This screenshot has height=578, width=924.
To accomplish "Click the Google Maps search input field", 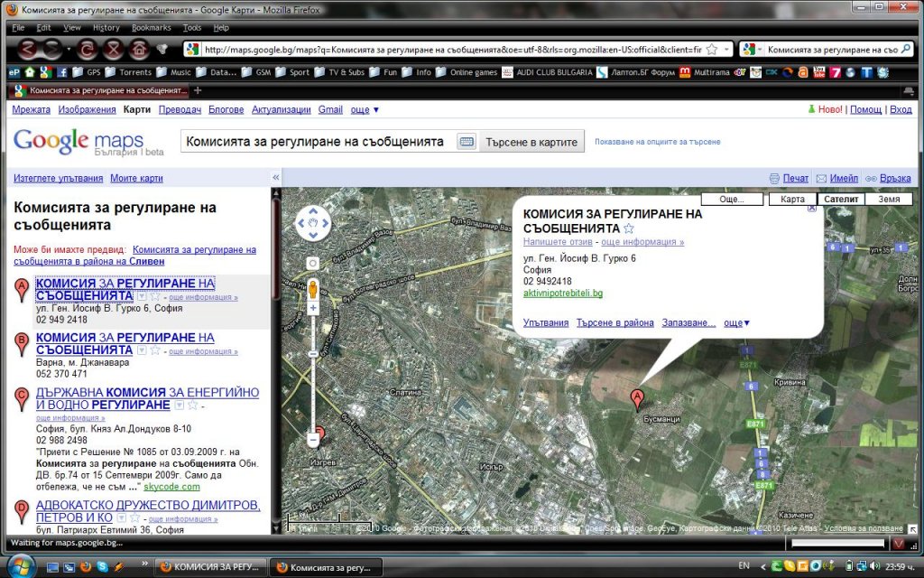I will [x=316, y=142].
